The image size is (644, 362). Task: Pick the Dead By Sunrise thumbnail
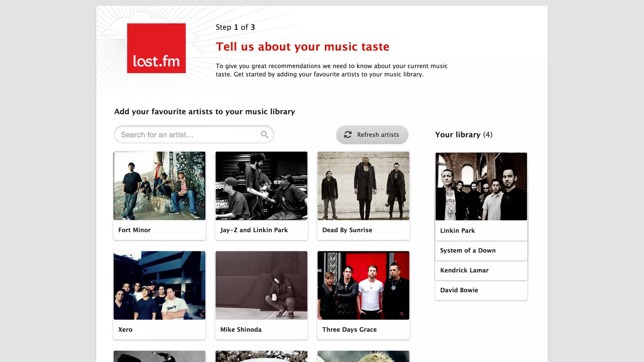[363, 186]
